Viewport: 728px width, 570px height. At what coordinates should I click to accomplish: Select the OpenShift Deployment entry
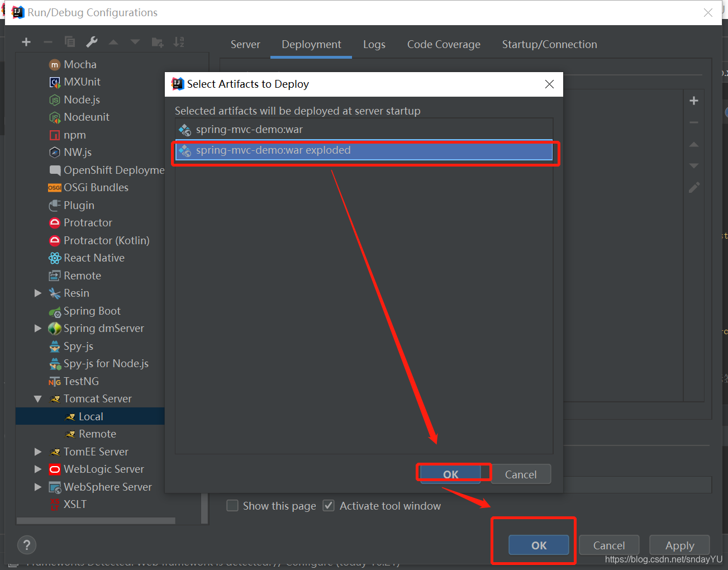tap(114, 170)
